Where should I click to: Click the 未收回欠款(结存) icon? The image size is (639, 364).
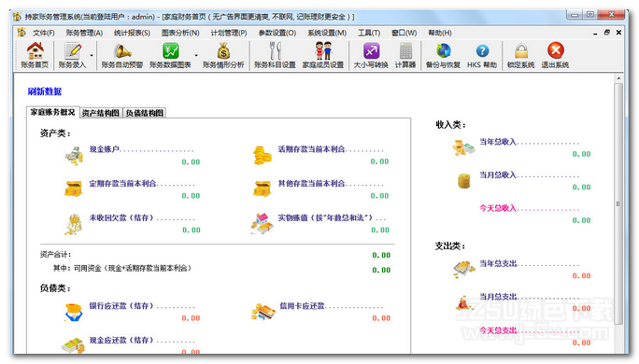coord(74,224)
